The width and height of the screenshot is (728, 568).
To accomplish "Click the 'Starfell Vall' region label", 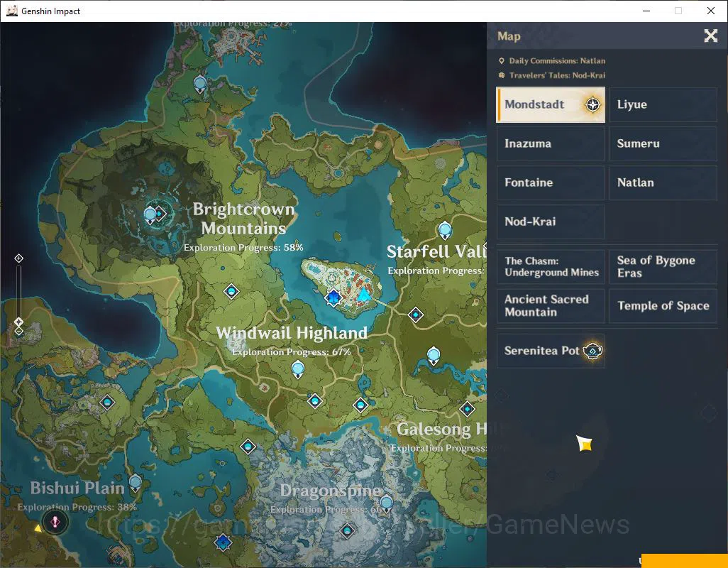I will coord(436,252).
